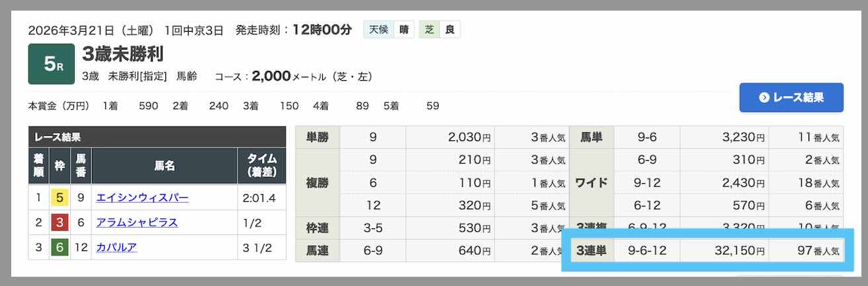The height and width of the screenshot is (286, 868).
Task: Click the blue レース結果 button
Action: click(791, 97)
